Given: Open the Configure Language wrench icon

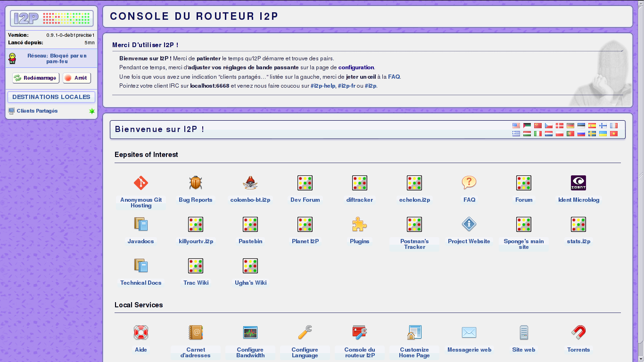Looking at the screenshot, I should click(305, 332).
